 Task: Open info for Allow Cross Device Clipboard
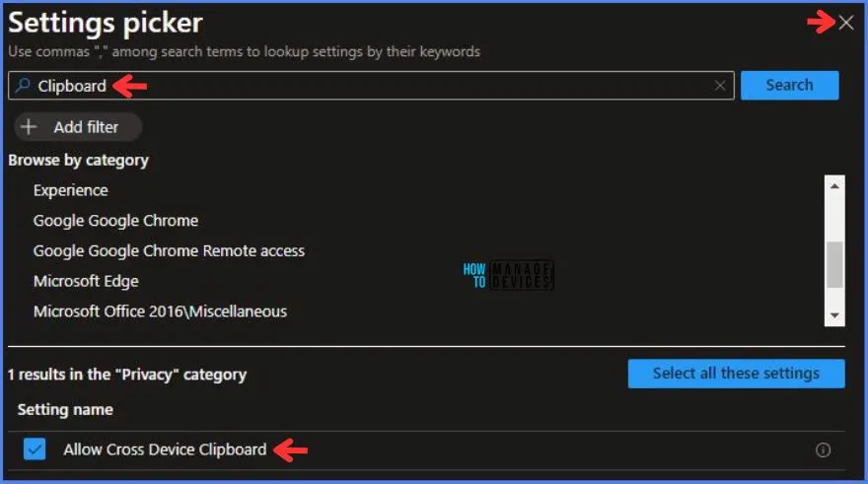[x=823, y=449]
